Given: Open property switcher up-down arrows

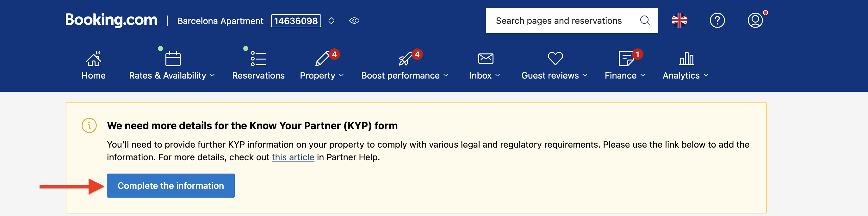Looking at the screenshot, I should [x=331, y=21].
